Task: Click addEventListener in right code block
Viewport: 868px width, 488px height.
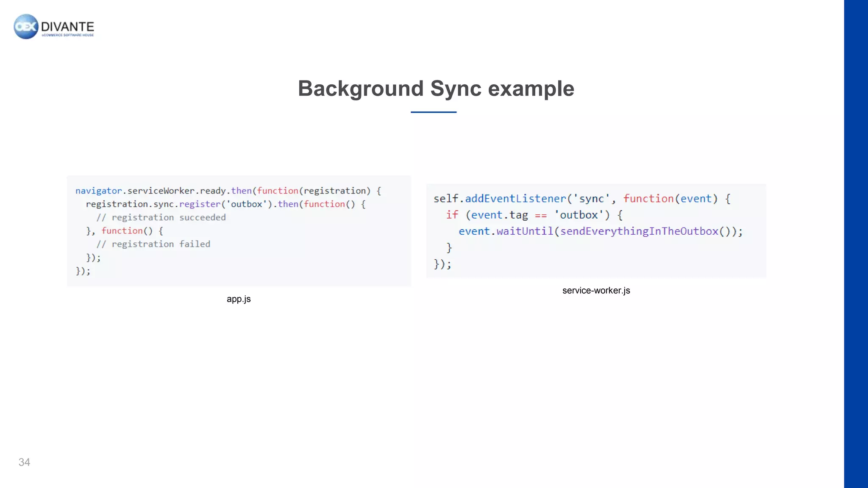Action: 515,199
